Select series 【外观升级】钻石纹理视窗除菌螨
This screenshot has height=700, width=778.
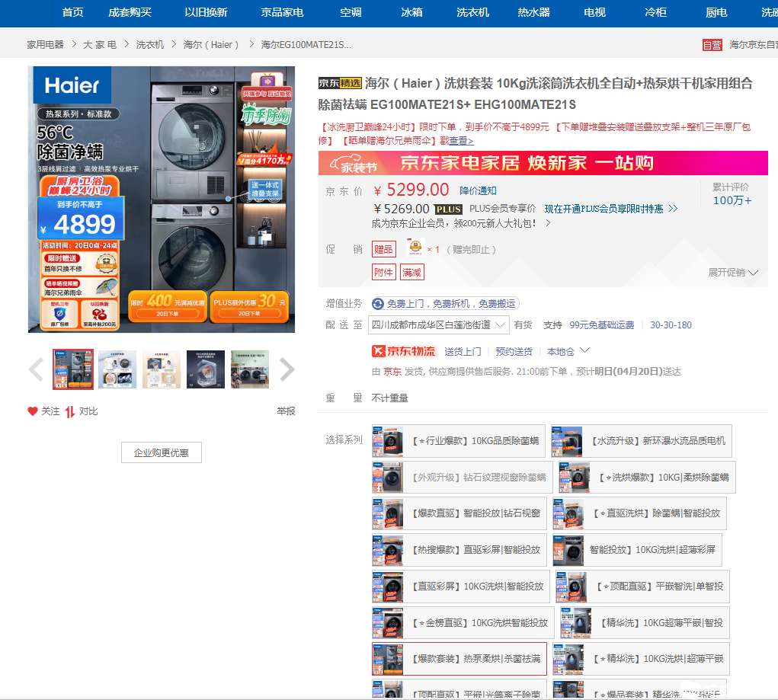coord(462,478)
